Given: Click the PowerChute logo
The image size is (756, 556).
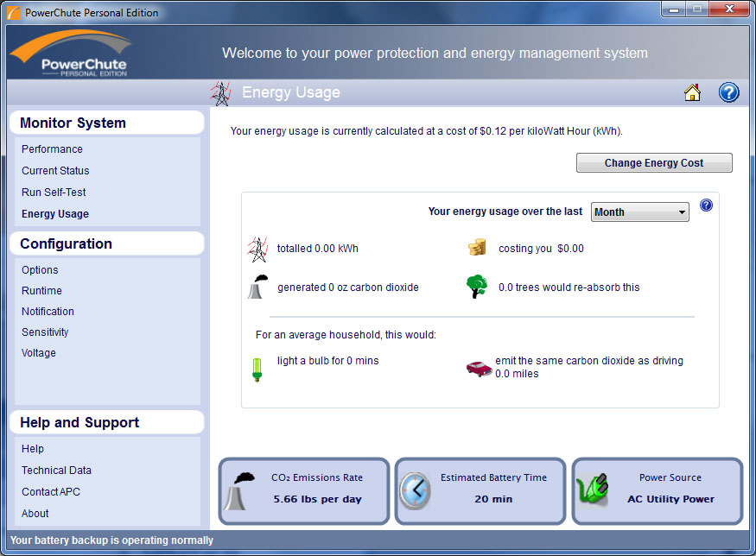Looking at the screenshot, I should pos(71,53).
